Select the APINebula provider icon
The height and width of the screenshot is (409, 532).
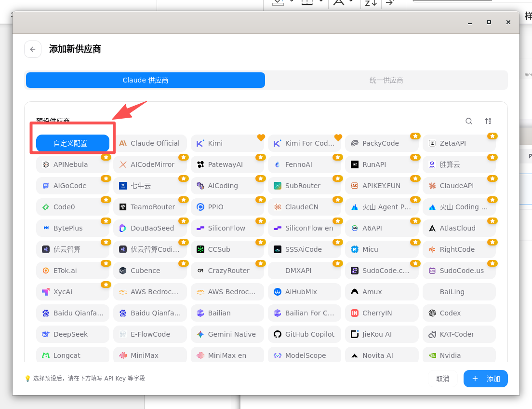pyautogui.click(x=46, y=164)
